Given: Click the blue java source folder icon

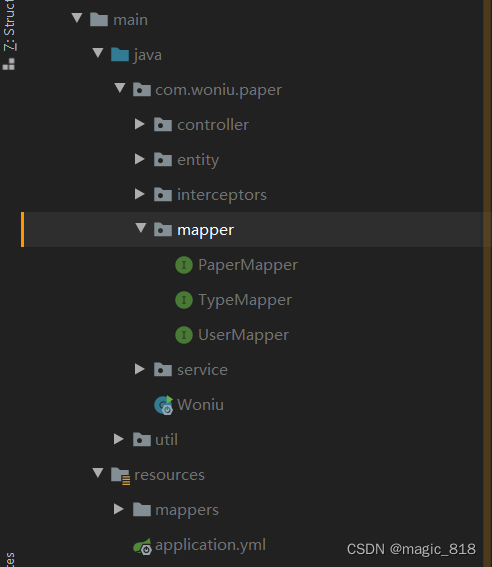Looking at the screenshot, I should tap(120, 55).
